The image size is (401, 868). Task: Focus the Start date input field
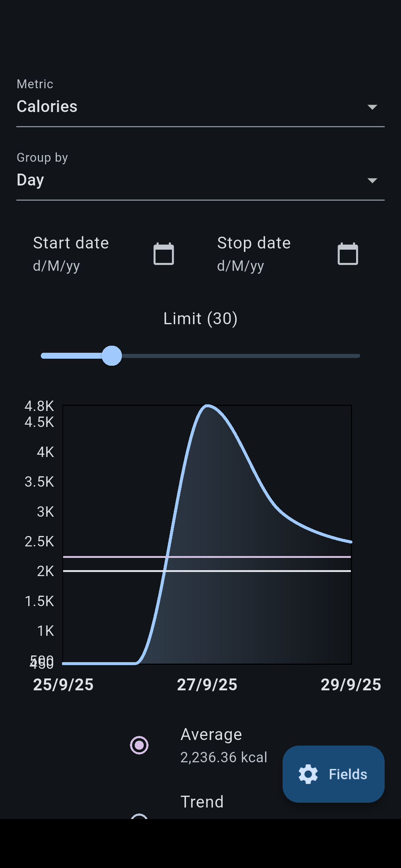71,254
